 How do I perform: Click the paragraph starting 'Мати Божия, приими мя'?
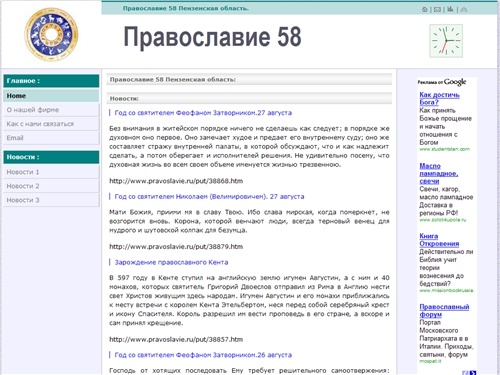click(249, 221)
